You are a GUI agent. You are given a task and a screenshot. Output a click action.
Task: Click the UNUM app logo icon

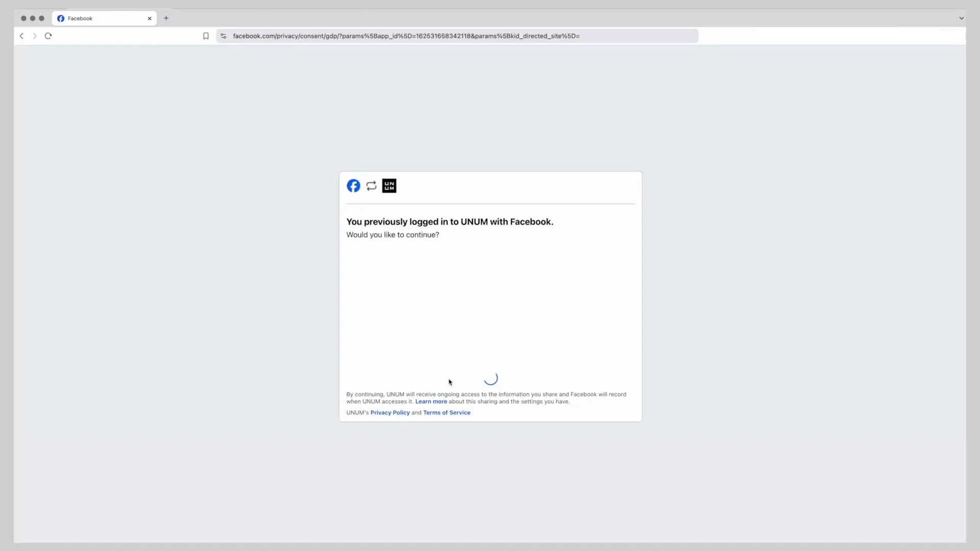click(389, 186)
